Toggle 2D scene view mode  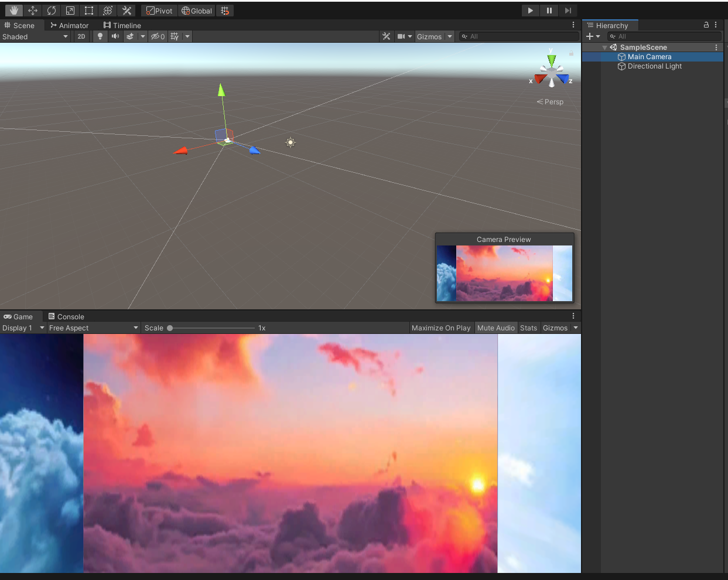point(81,36)
